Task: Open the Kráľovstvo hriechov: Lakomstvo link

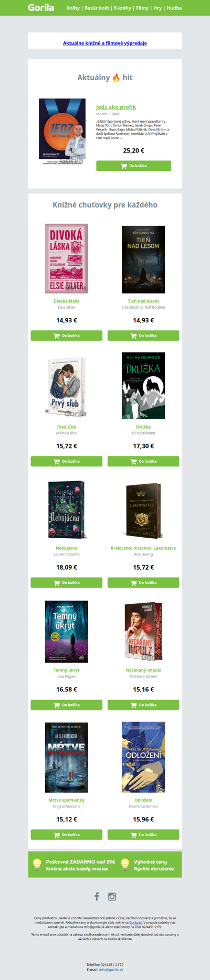Action: [143, 548]
